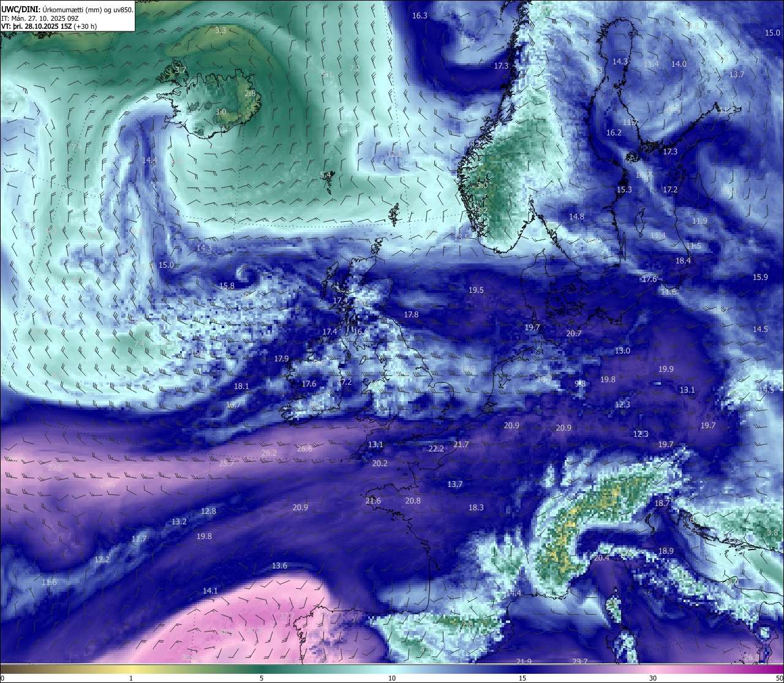Click the map value "19.5"
The image size is (784, 683).
tap(476, 290)
